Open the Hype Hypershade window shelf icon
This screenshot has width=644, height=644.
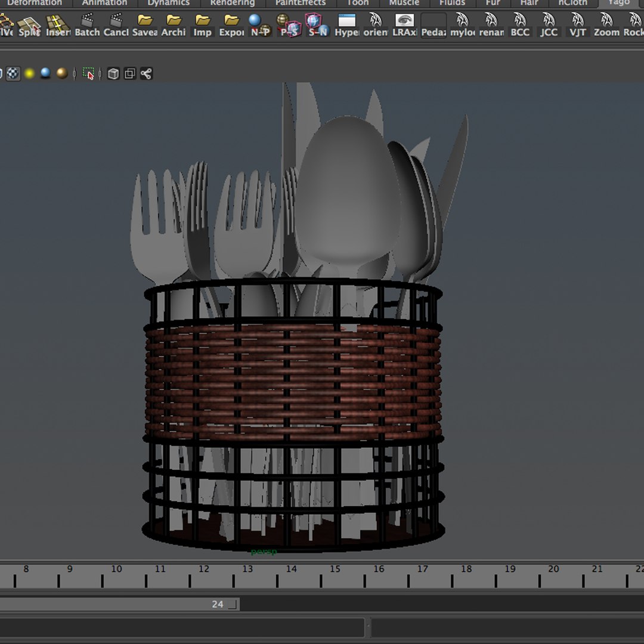point(347,24)
